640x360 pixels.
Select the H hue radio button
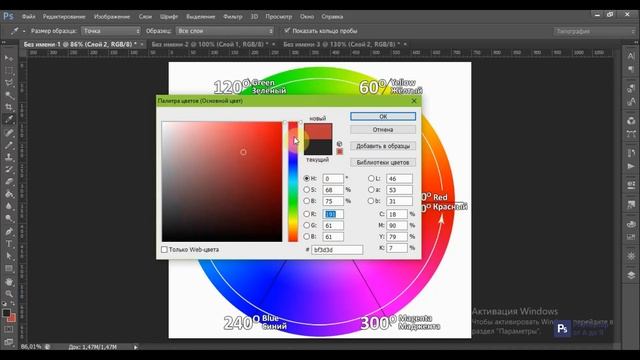tap(307, 178)
